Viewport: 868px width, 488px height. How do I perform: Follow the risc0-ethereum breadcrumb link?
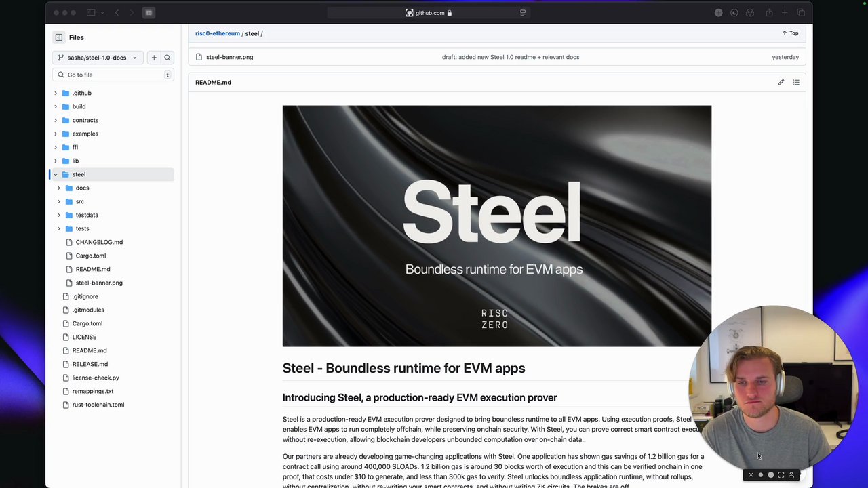coord(218,33)
